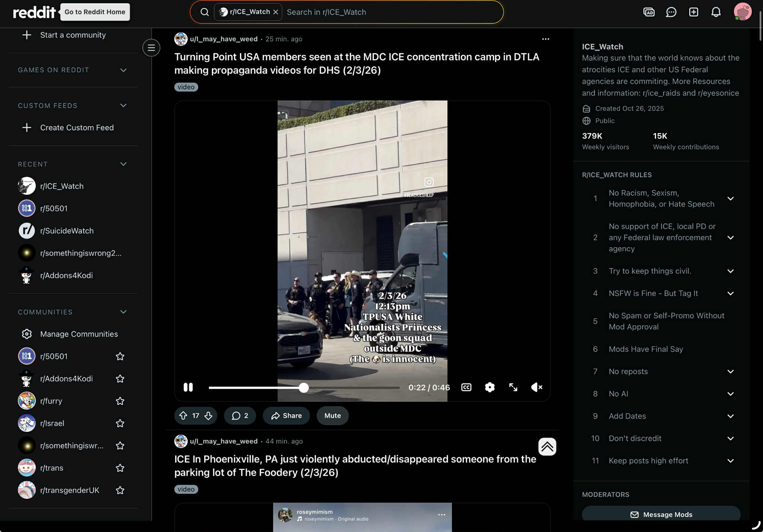Toggle closed captions on the video
Screen dimensions: 763x532
coord(466,387)
